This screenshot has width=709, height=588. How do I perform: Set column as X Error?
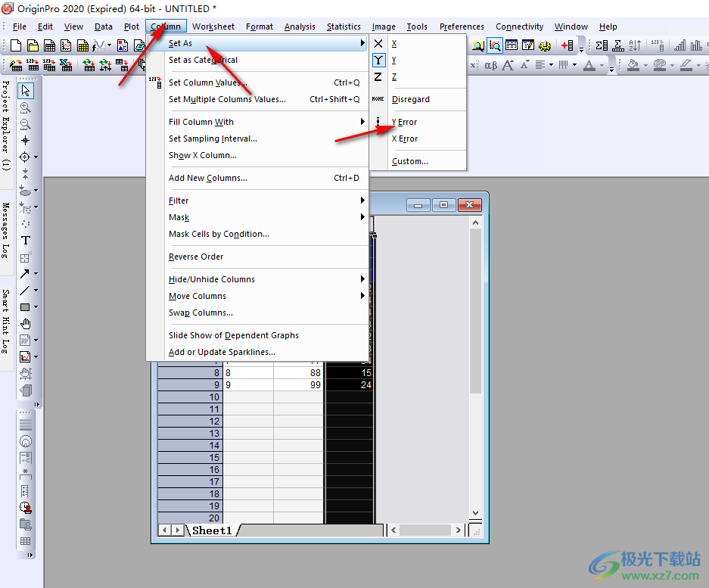point(418,138)
